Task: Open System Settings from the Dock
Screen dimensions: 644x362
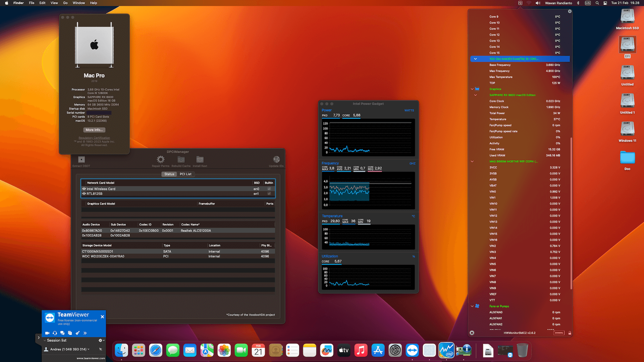Action: tap(395, 351)
